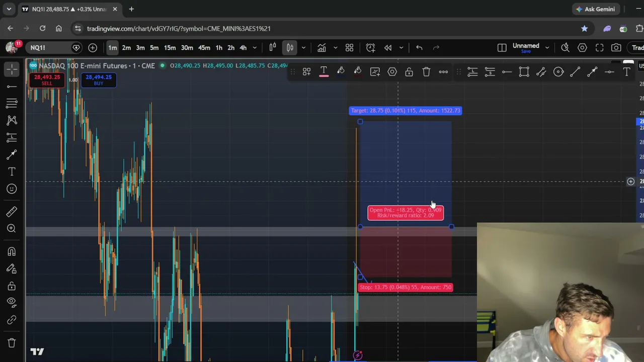Image resolution: width=644 pixels, height=362 pixels.
Task: Open the second fill color bucket in the drawing toolbar
Action: click(x=358, y=72)
